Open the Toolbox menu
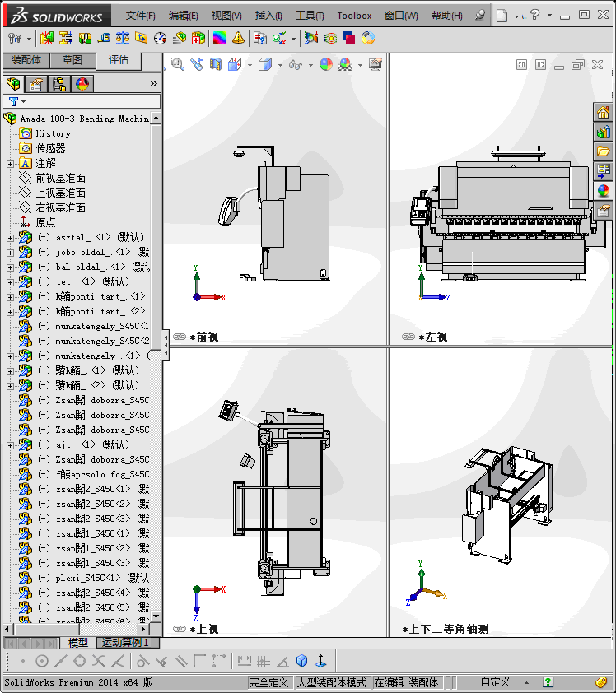 (x=354, y=16)
